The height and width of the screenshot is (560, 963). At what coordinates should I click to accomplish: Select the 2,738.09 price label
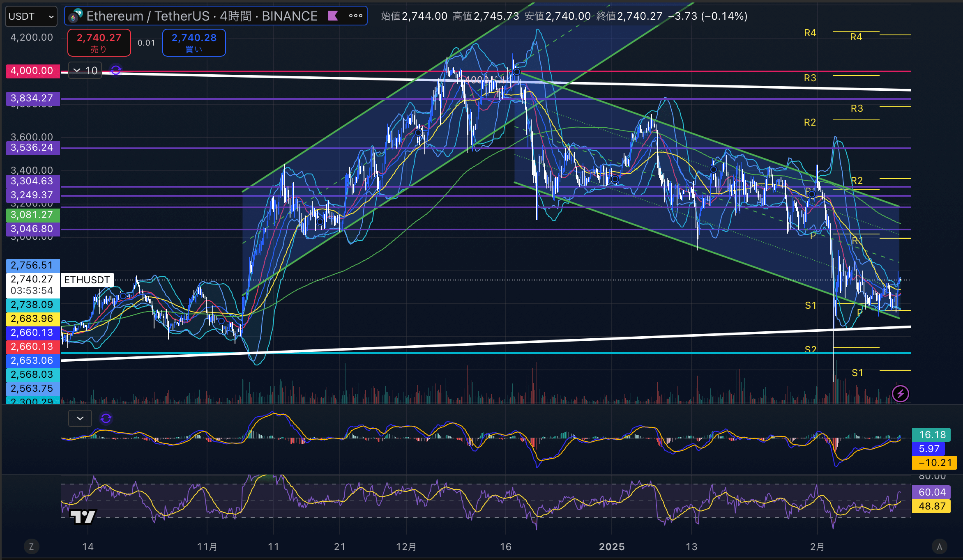(x=32, y=305)
